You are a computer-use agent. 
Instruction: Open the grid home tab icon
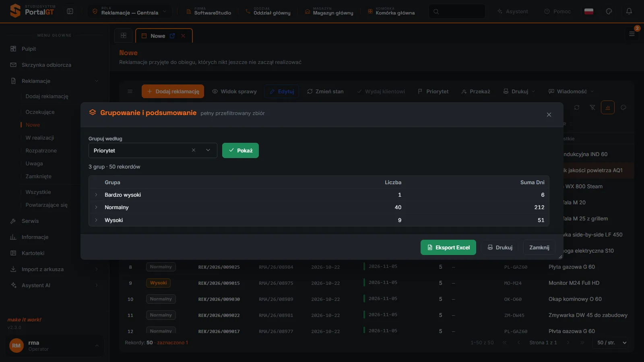(x=124, y=35)
